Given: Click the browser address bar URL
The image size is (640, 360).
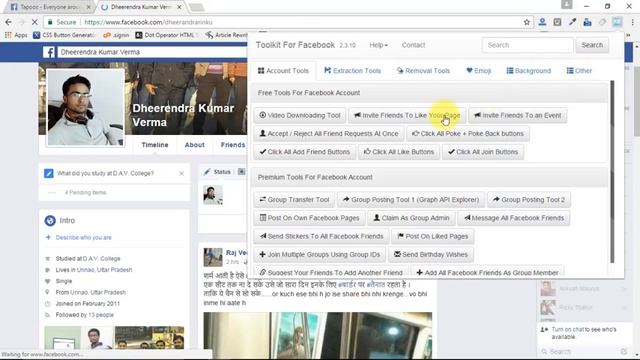Looking at the screenshot, I should point(149,22).
